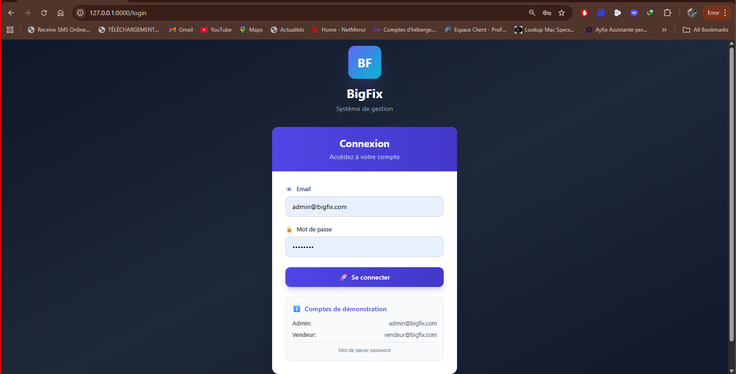Viewport: 736px width, 374px height.
Task: Navigate back with the back arrow
Action: (11, 13)
